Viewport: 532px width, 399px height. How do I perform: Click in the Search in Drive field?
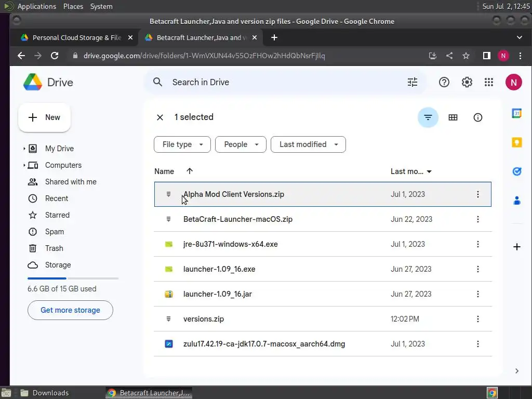[281, 82]
